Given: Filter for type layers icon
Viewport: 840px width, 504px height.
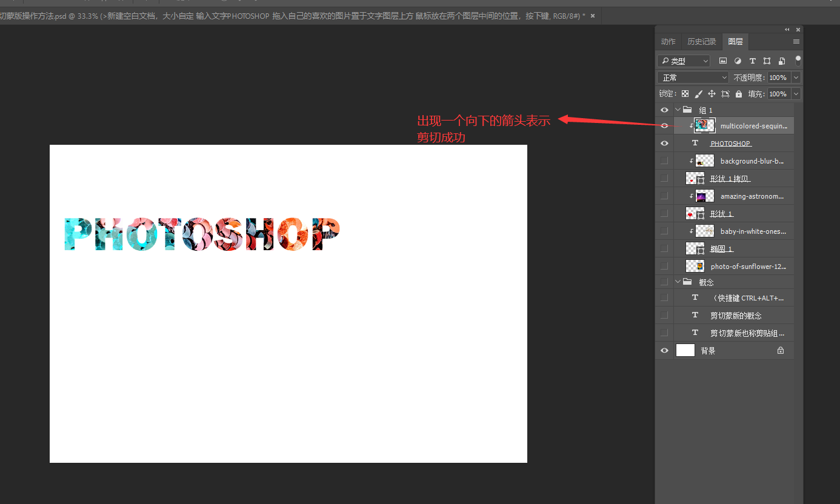Looking at the screenshot, I should point(752,61).
